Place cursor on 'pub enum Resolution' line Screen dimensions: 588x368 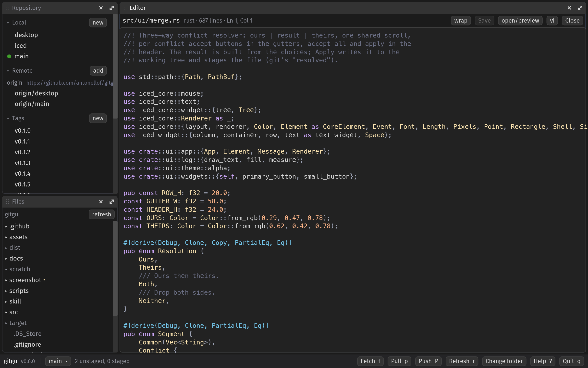pos(164,251)
